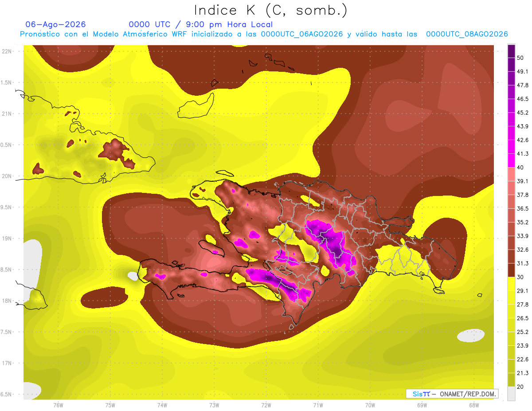Viewport: 532px width, 411px height.
Task: Select the yellow swatch between 29.1 and 30
Action: click(512, 284)
